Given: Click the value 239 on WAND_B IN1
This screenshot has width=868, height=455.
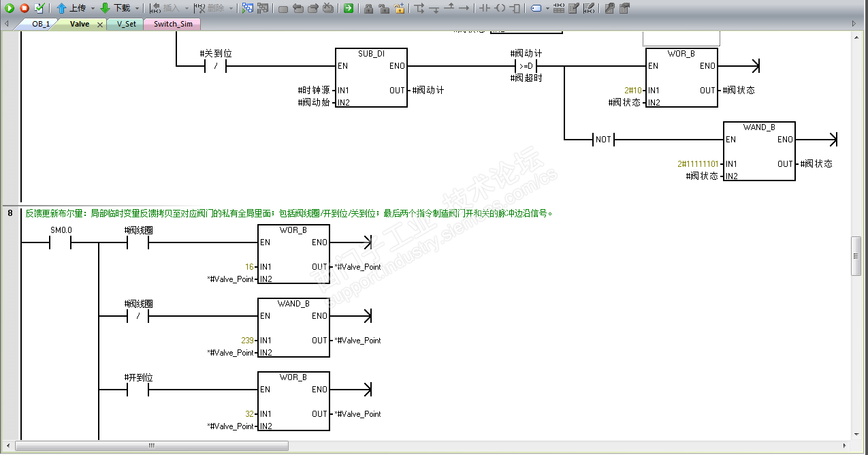Looking at the screenshot, I should coord(247,341).
